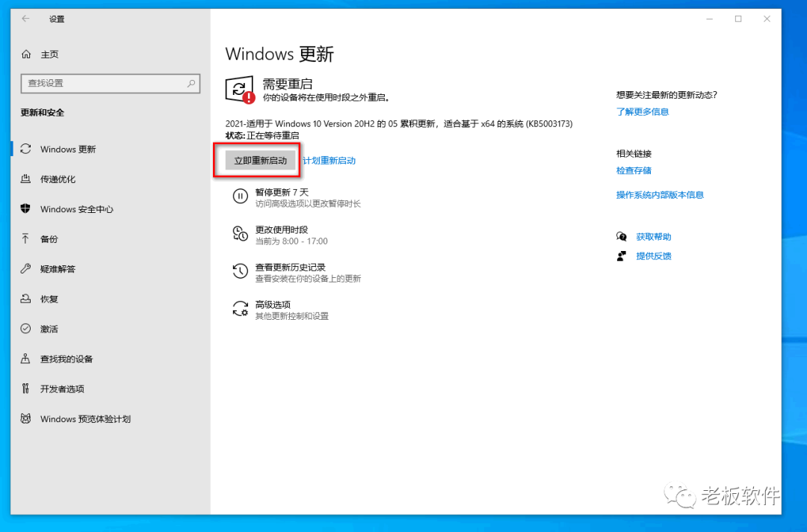The image size is (807, 532).
Task: Minimize the Settings window
Action: (x=710, y=19)
